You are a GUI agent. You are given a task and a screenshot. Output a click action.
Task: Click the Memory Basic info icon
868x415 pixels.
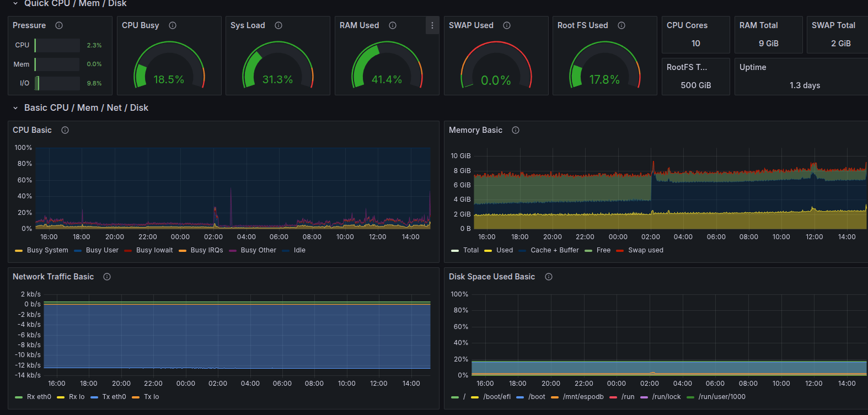(516, 130)
